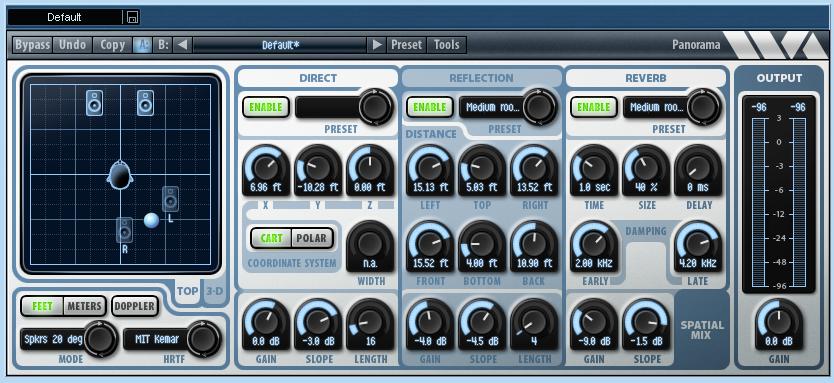Viewport: 834px width, 383px height.
Task: Click the Direct Y position knob
Action: pyautogui.click(x=318, y=169)
